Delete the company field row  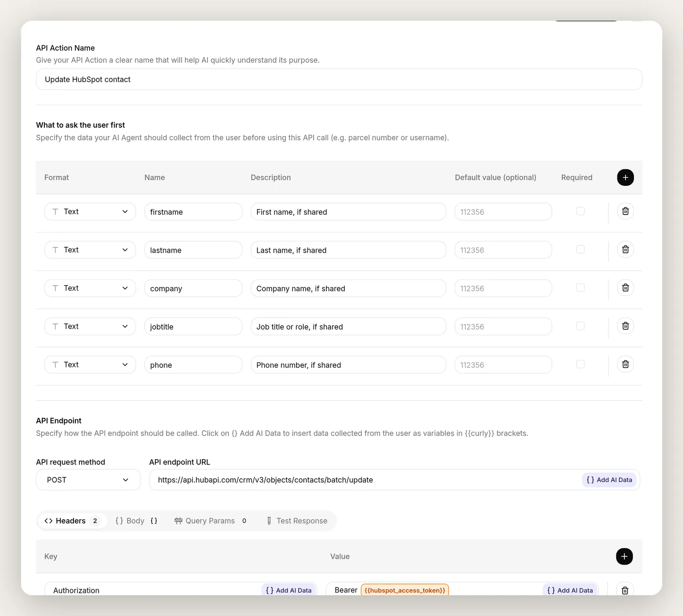pyautogui.click(x=625, y=288)
